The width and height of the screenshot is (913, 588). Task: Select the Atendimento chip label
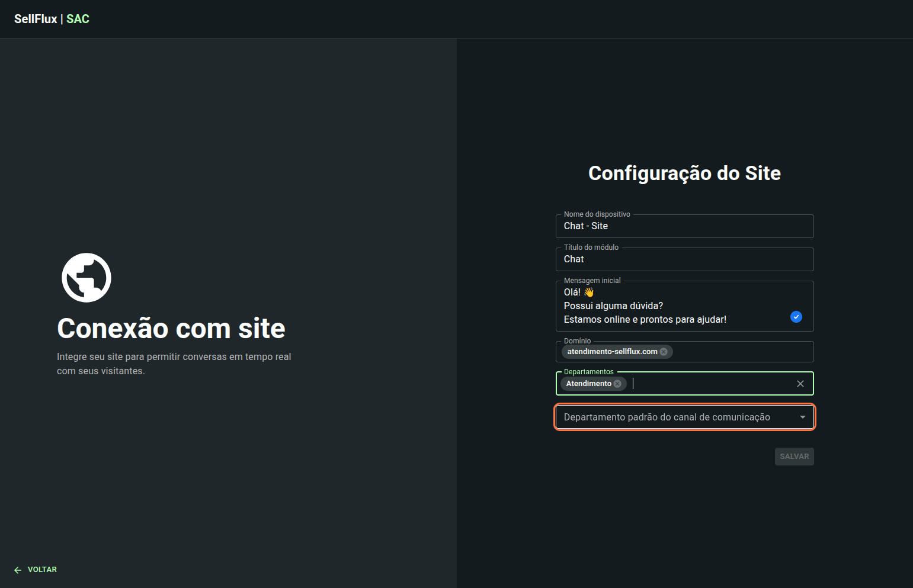point(588,384)
